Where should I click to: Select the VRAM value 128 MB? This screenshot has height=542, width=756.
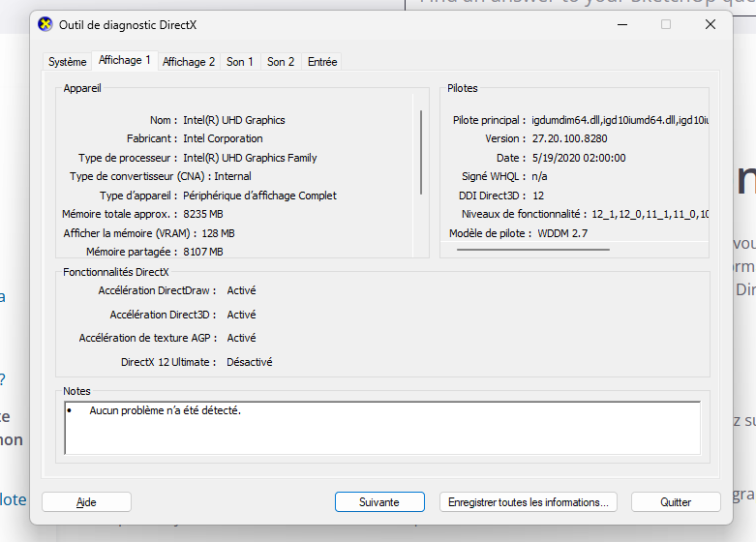(218, 233)
